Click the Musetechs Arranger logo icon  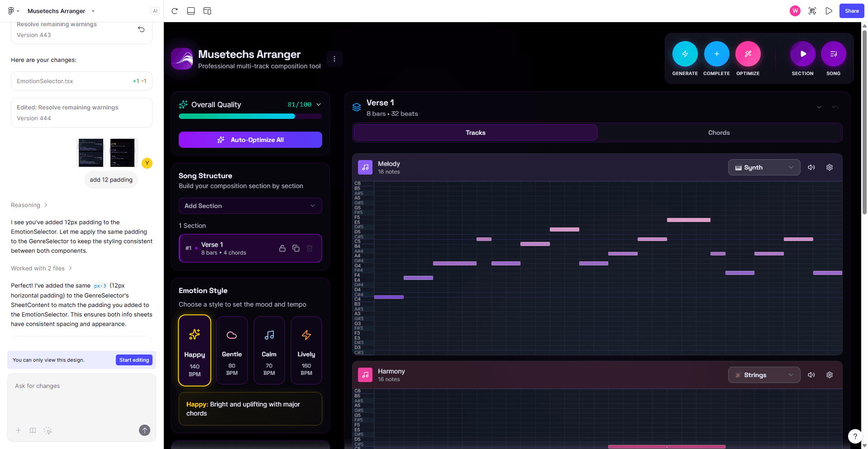[182, 59]
